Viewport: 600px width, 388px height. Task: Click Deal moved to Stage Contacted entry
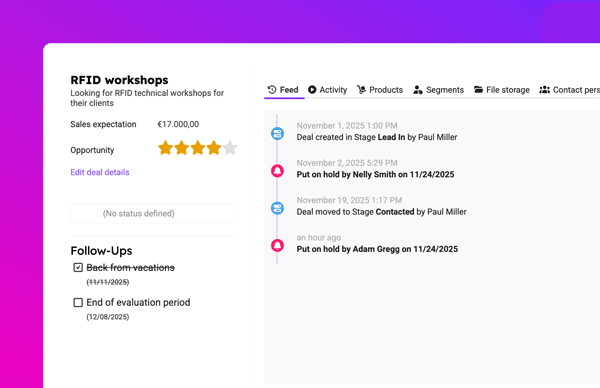(382, 212)
